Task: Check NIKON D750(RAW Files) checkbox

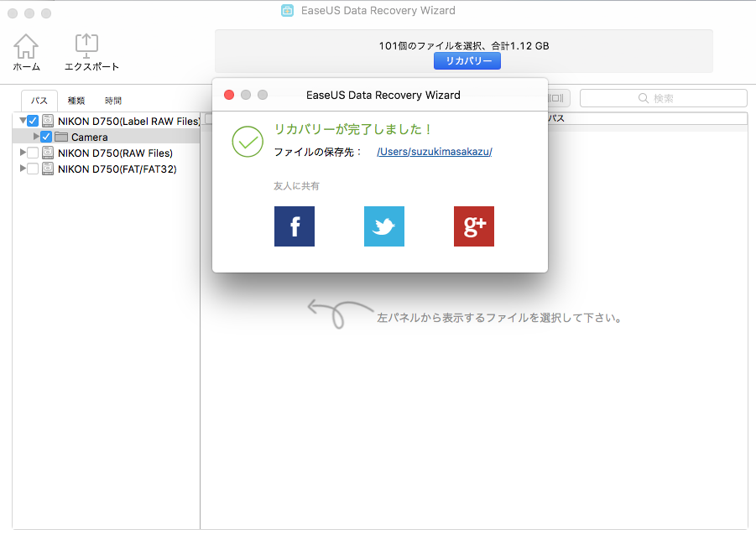Action: click(x=33, y=153)
